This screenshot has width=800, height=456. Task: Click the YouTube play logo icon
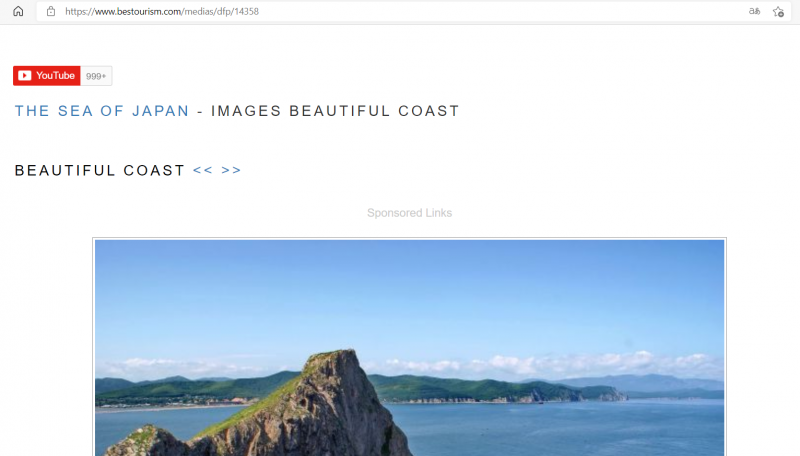(25, 76)
